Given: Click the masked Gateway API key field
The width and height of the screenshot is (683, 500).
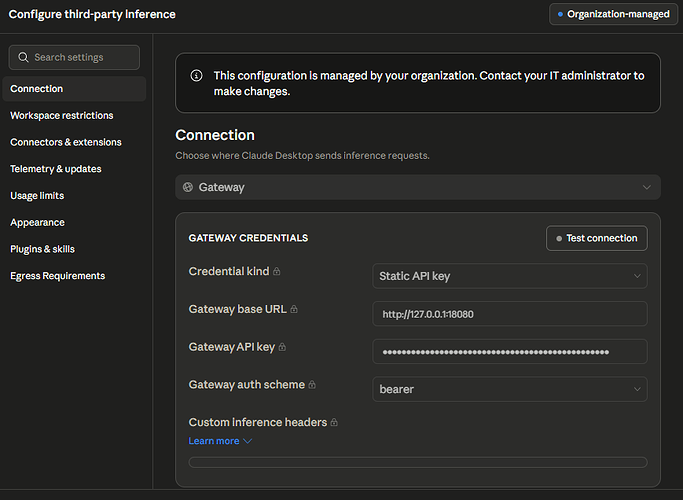Looking at the screenshot, I should [x=510, y=351].
